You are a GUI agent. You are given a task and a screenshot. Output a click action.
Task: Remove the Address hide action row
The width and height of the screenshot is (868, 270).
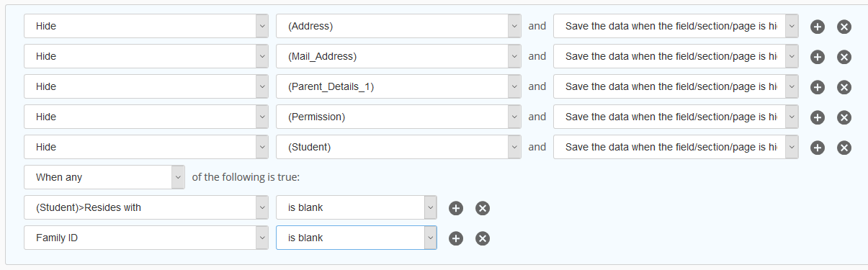844,27
